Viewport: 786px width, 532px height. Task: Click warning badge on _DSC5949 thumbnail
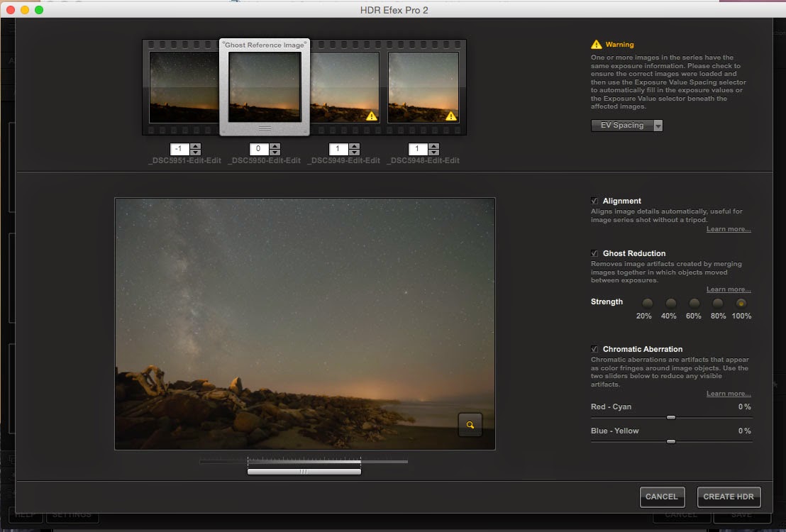tap(372, 116)
